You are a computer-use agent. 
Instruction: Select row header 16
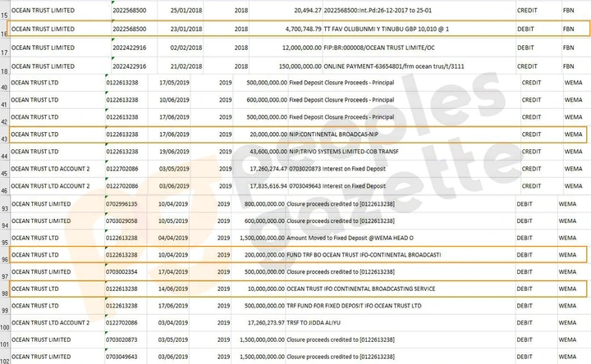4,34
